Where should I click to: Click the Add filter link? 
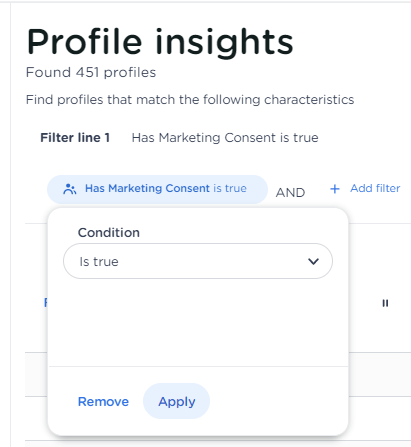click(375, 188)
